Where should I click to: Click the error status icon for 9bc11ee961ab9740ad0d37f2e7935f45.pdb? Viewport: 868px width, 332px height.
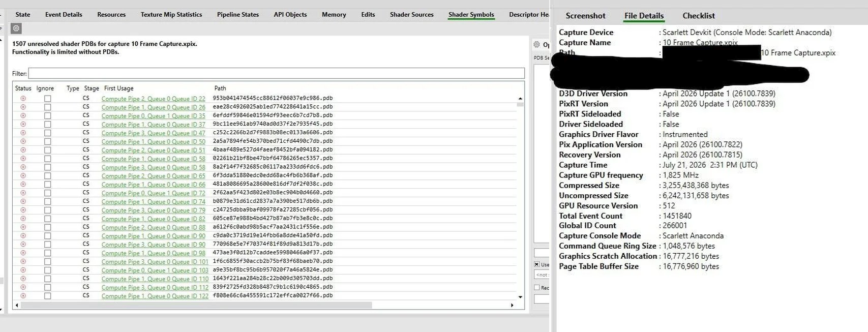pos(23,124)
